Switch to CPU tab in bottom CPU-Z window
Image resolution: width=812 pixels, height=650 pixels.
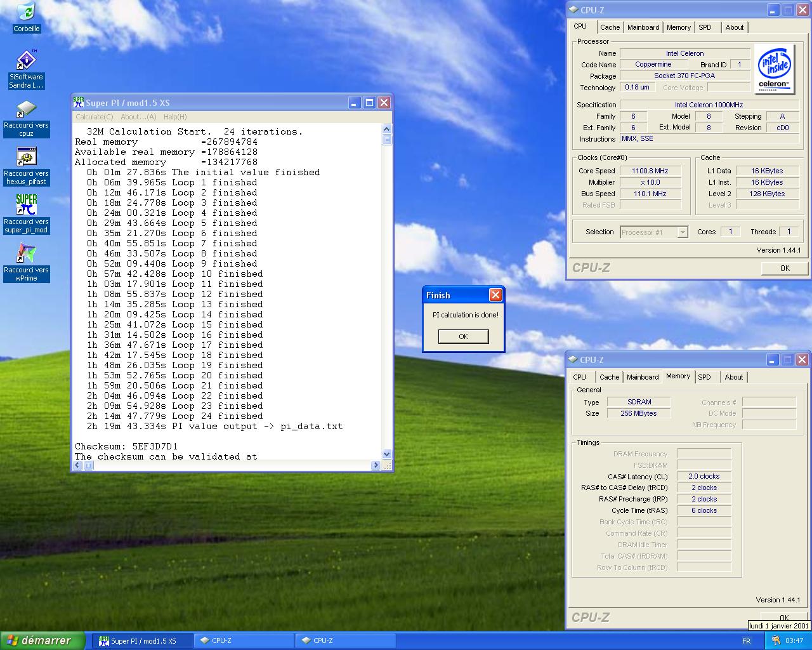pos(580,377)
